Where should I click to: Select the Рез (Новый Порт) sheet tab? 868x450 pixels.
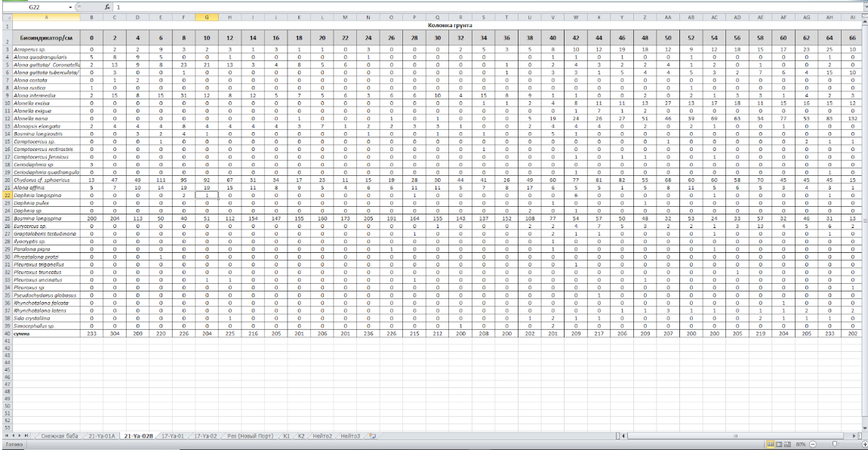point(252,436)
